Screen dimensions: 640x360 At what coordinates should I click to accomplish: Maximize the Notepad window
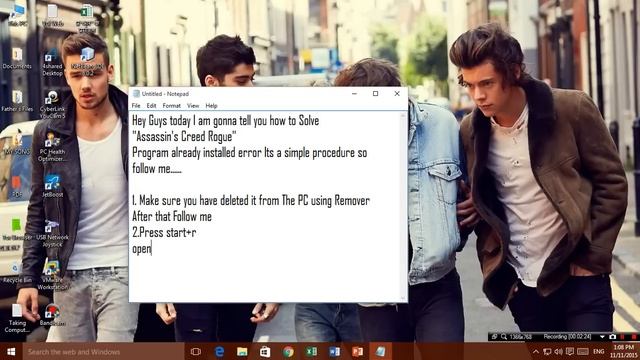pyautogui.click(x=376, y=93)
